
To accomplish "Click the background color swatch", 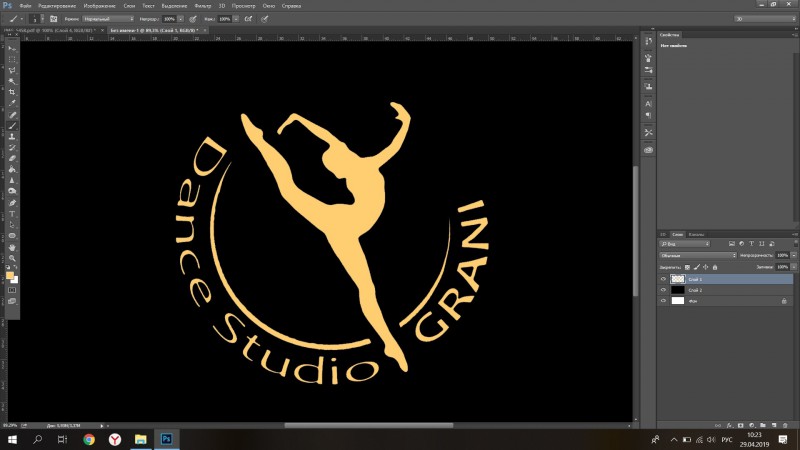I will [x=15, y=280].
